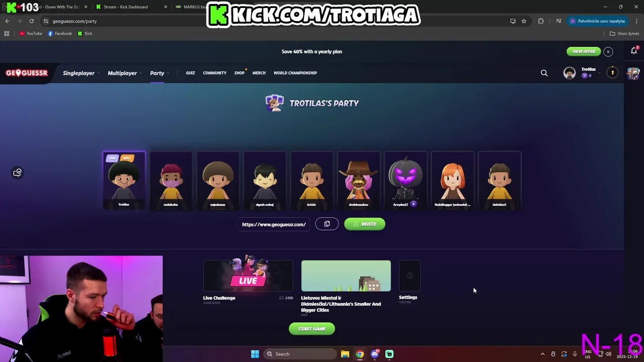Click the microphone icon in system tray
Screen dimensions: 644x362
(575, 354)
